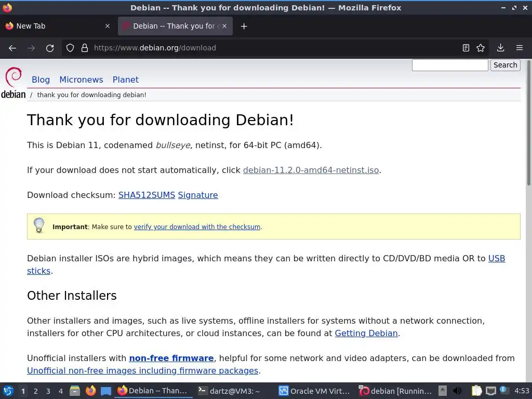Click the debian-11.2.0-amd64-netinst.iso link
This screenshot has width=532, height=399.
[x=311, y=170]
